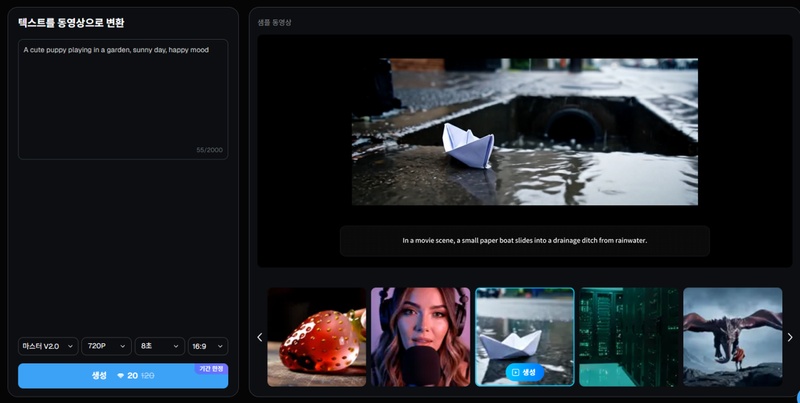Click the next arrow in sample carousel
Screen dimensions: 800x403
tap(789, 337)
